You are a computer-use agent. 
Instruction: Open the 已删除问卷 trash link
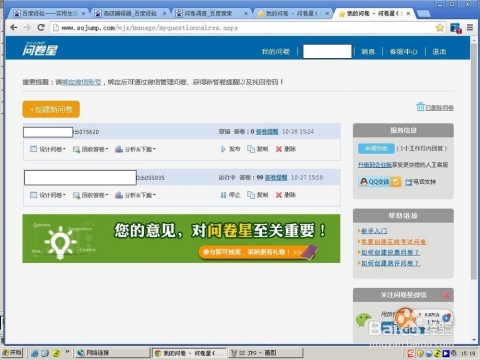click(435, 107)
